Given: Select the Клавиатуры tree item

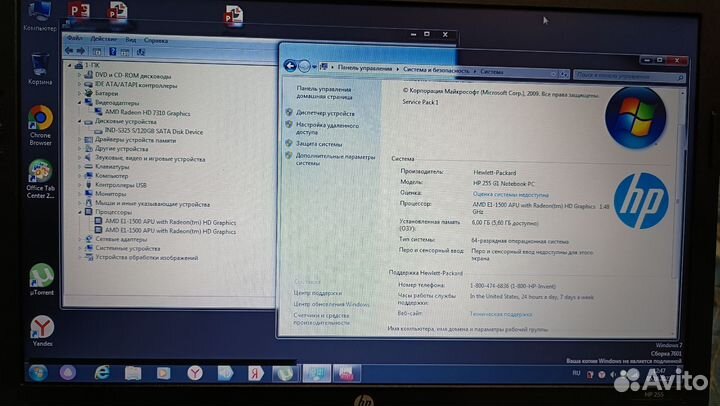Looking at the screenshot, I should coord(112,167).
